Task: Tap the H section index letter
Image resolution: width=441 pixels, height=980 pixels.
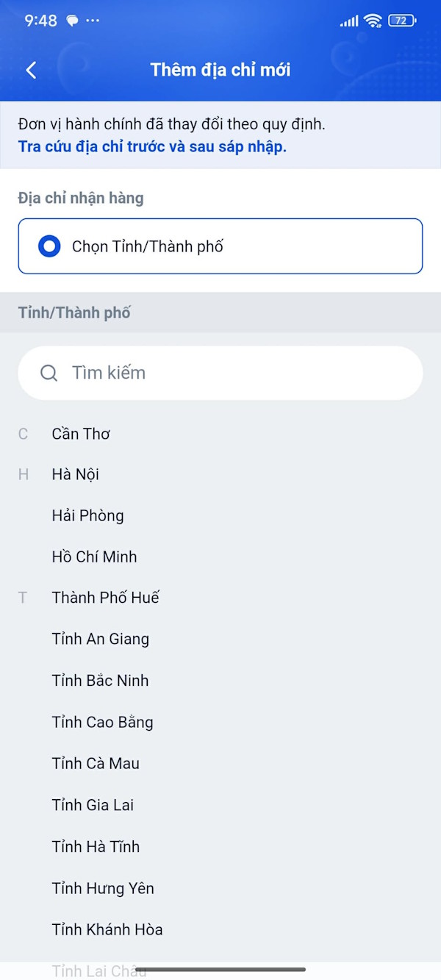Action: coord(23,474)
